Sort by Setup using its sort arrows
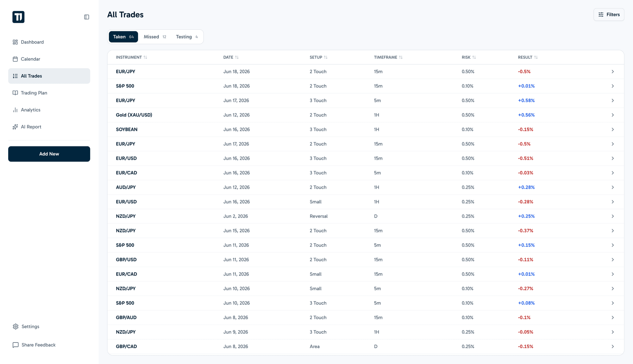 [326, 57]
